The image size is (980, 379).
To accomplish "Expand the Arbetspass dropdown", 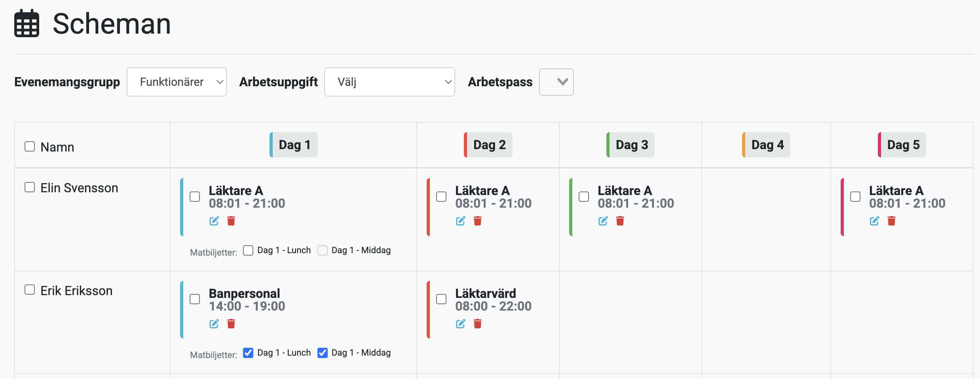I will [x=556, y=82].
